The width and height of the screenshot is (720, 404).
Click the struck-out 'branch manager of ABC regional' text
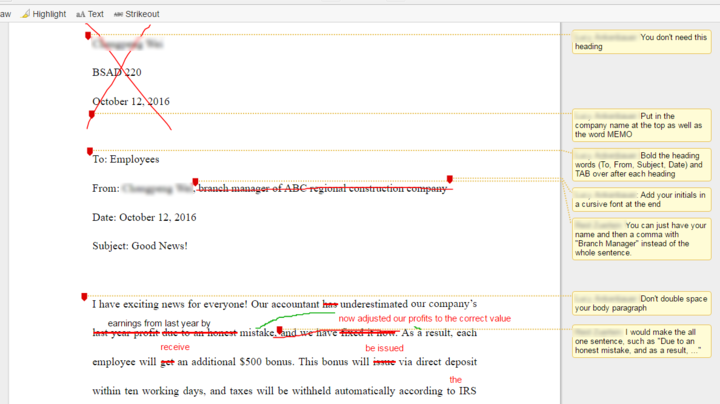pos(271,189)
